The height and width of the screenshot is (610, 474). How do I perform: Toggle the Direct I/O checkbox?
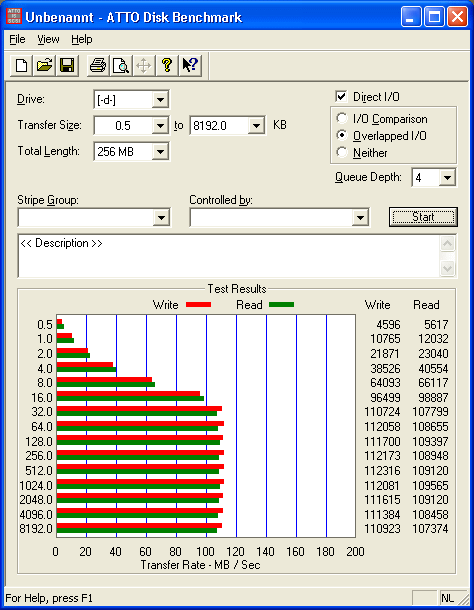pos(341,96)
